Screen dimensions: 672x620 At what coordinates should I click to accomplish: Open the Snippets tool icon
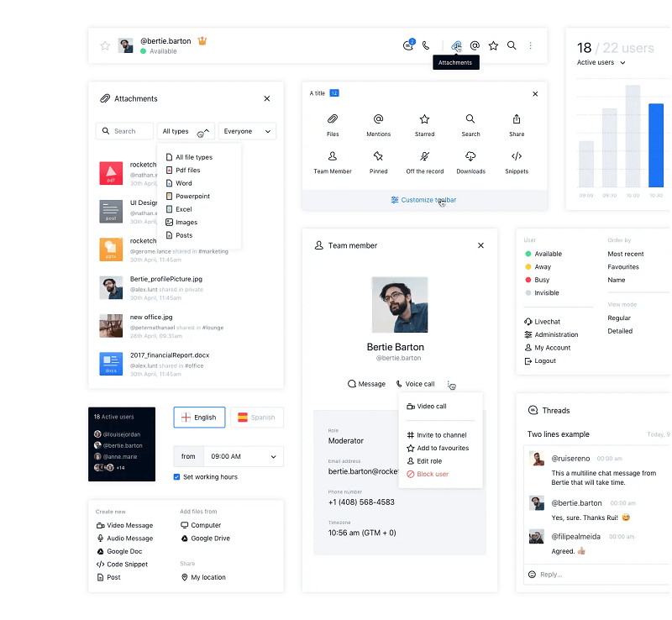coord(517,156)
